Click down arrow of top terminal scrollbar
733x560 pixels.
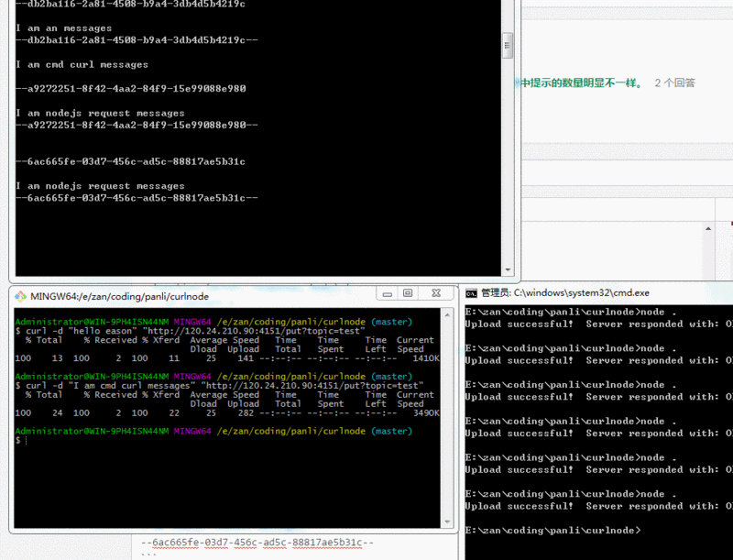[x=508, y=269]
